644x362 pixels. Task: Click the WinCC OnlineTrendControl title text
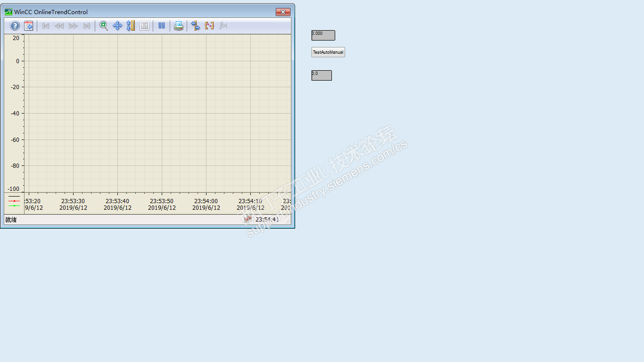(51, 12)
